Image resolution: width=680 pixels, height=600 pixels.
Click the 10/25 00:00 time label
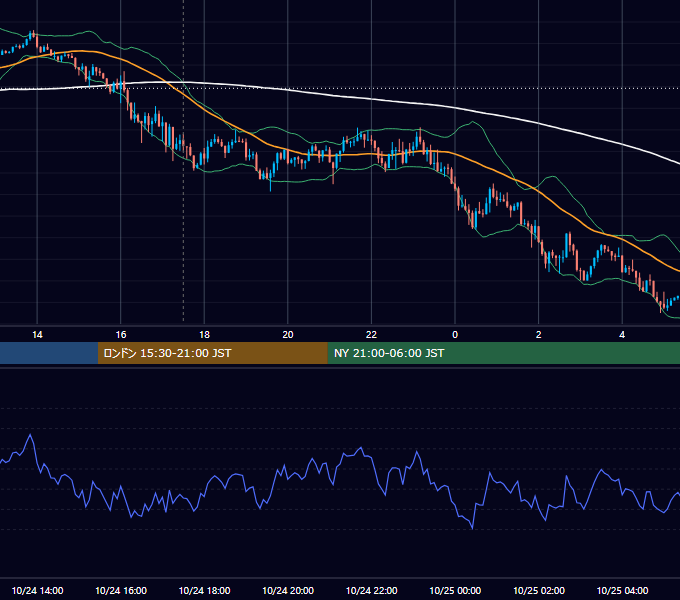pos(455,590)
